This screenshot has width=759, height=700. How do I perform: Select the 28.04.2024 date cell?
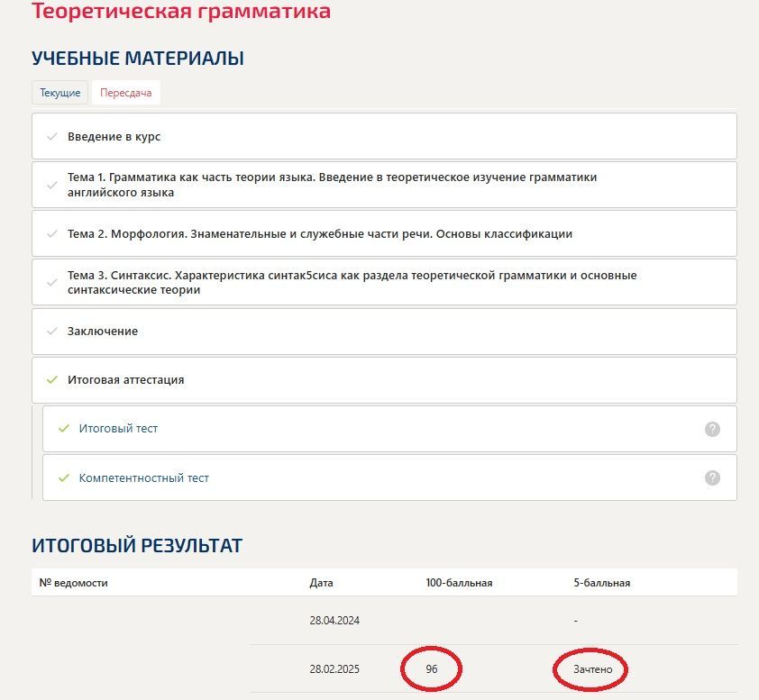334,621
